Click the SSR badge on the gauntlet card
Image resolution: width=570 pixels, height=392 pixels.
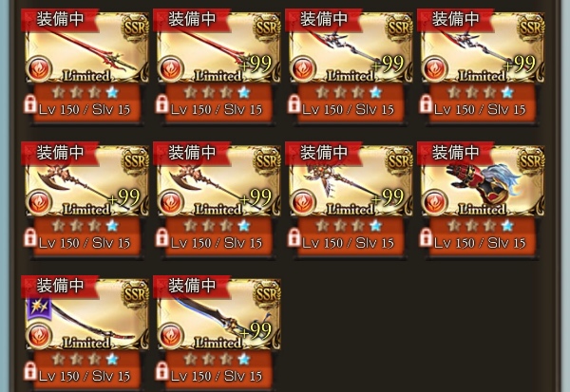[x=531, y=160]
